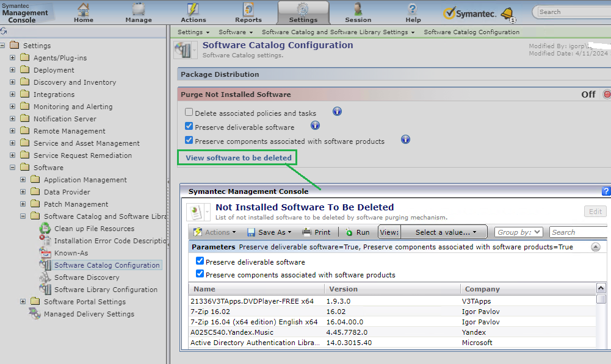Open the Settings breadcrumb menu

coord(193,32)
